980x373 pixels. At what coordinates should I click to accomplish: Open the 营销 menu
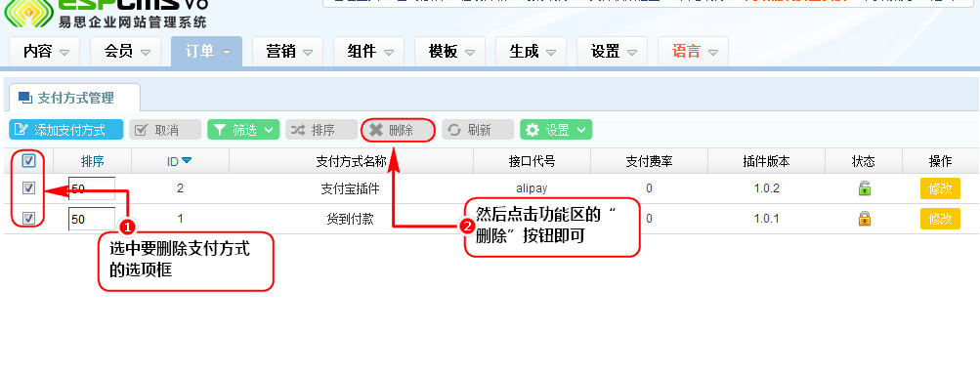[288, 51]
